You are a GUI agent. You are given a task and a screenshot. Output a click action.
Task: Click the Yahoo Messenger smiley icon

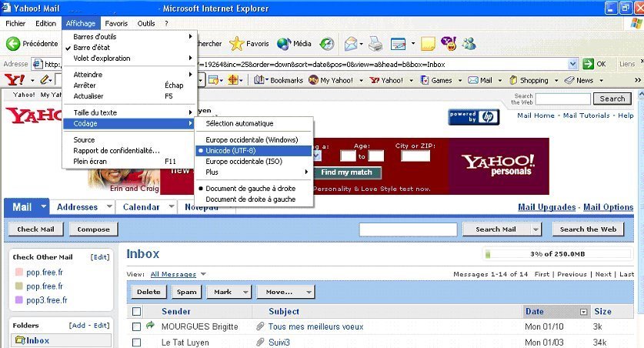tap(449, 43)
